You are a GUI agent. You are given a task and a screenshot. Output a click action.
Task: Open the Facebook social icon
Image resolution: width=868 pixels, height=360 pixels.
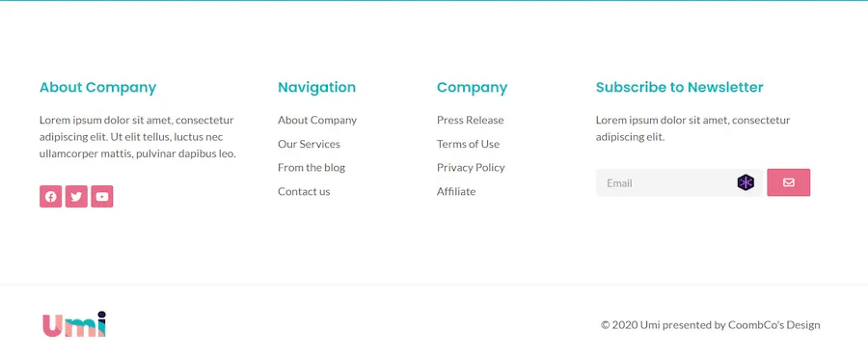coord(50,197)
